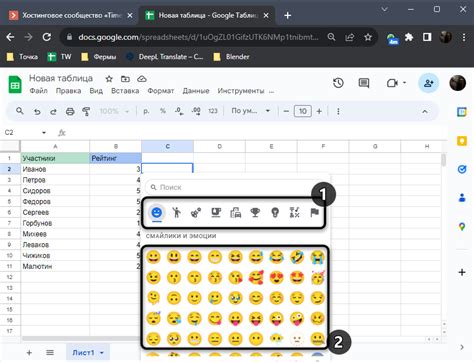Move the document with folder icon
474x362 pixels.
coord(125,79)
